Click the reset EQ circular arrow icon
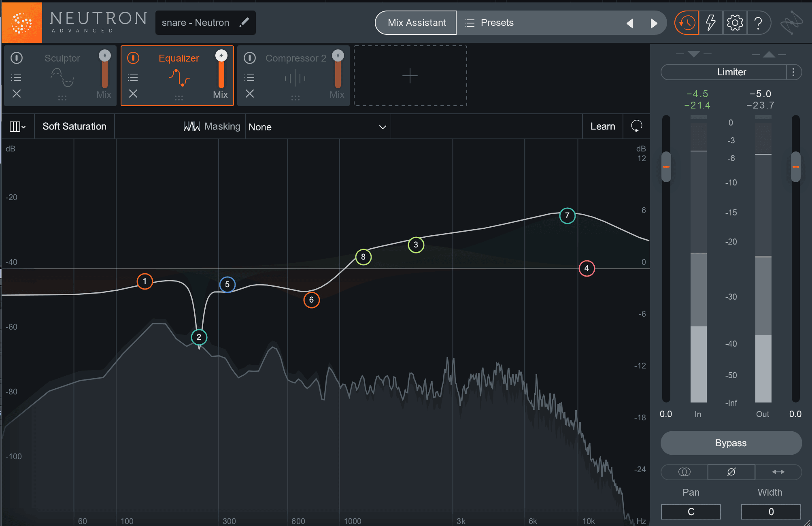The width and height of the screenshot is (812, 526). [x=637, y=126]
